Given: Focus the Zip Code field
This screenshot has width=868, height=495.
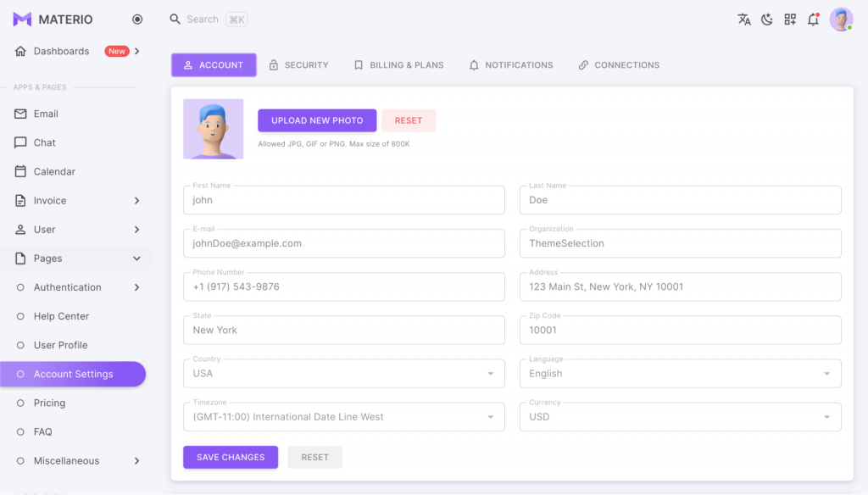Looking at the screenshot, I should (681, 330).
